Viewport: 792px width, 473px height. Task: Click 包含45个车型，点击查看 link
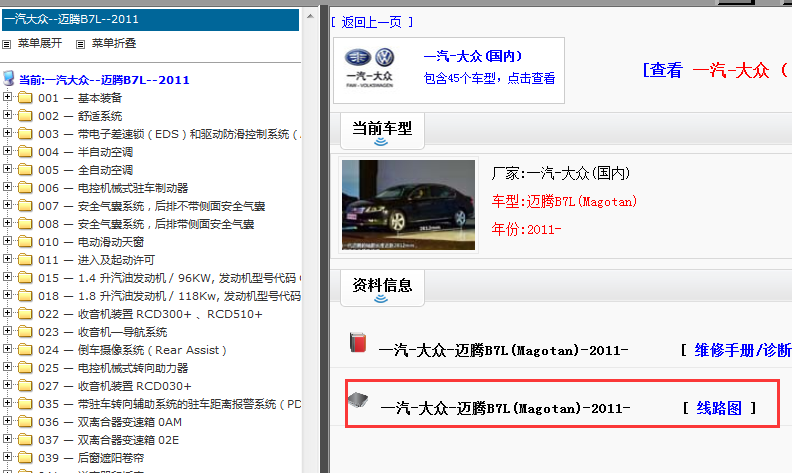[489, 78]
